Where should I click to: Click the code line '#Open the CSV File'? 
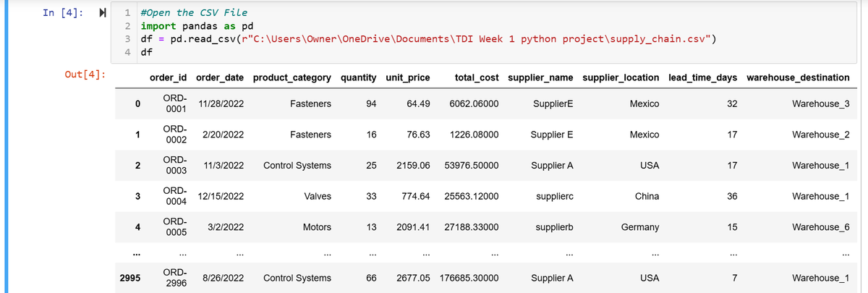pyautogui.click(x=194, y=12)
